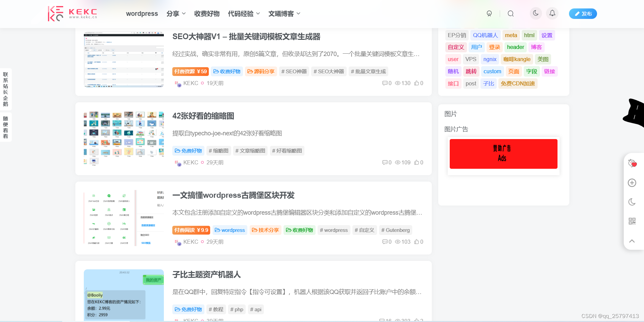Click like icon on 古腾堡 post

[x=417, y=242]
